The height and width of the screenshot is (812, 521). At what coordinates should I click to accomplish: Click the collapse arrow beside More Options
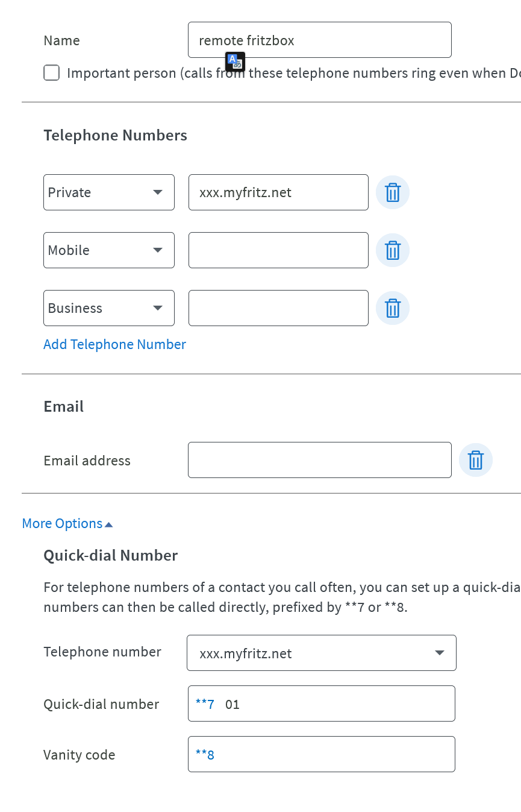point(109,524)
